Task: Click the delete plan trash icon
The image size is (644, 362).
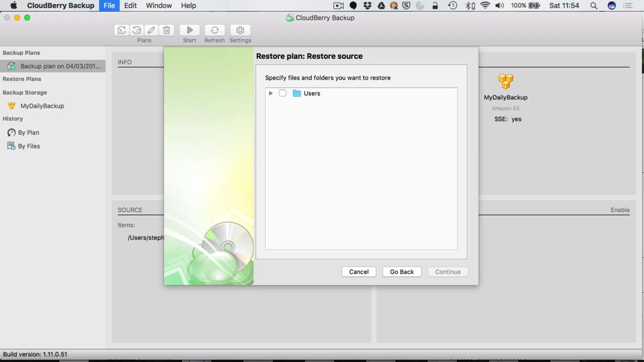Action: pyautogui.click(x=167, y=30)
